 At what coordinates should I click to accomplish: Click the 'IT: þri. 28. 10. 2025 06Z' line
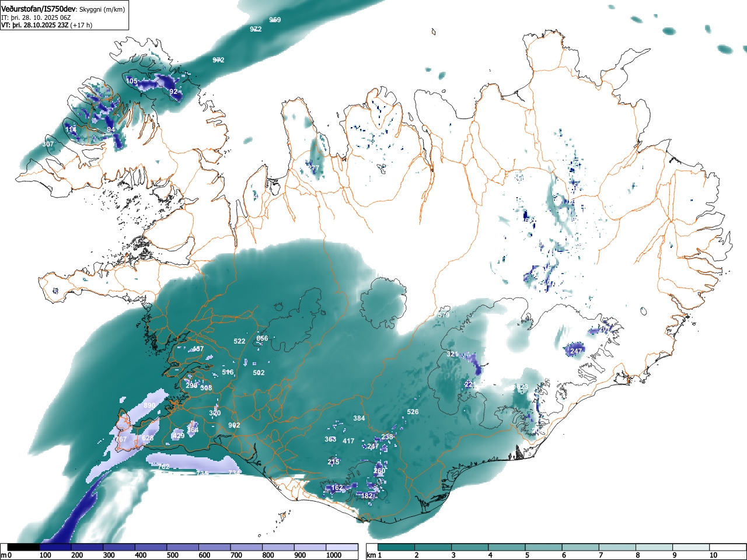36,18
